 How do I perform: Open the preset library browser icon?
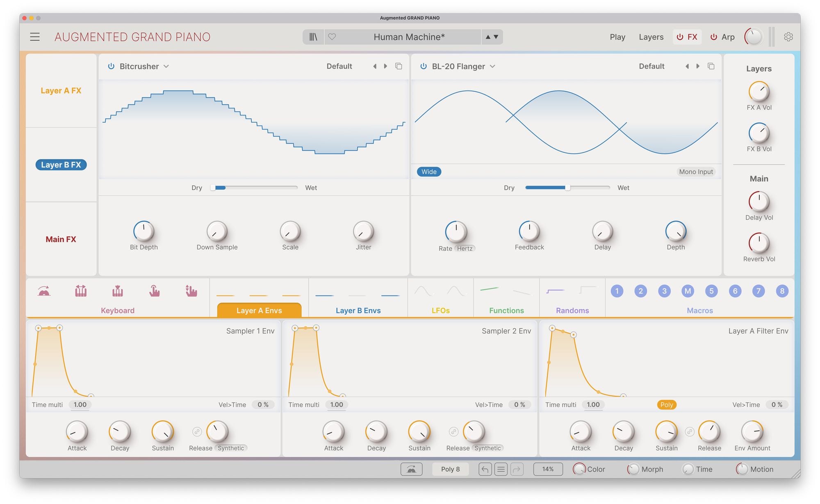(x=313, y=37)
